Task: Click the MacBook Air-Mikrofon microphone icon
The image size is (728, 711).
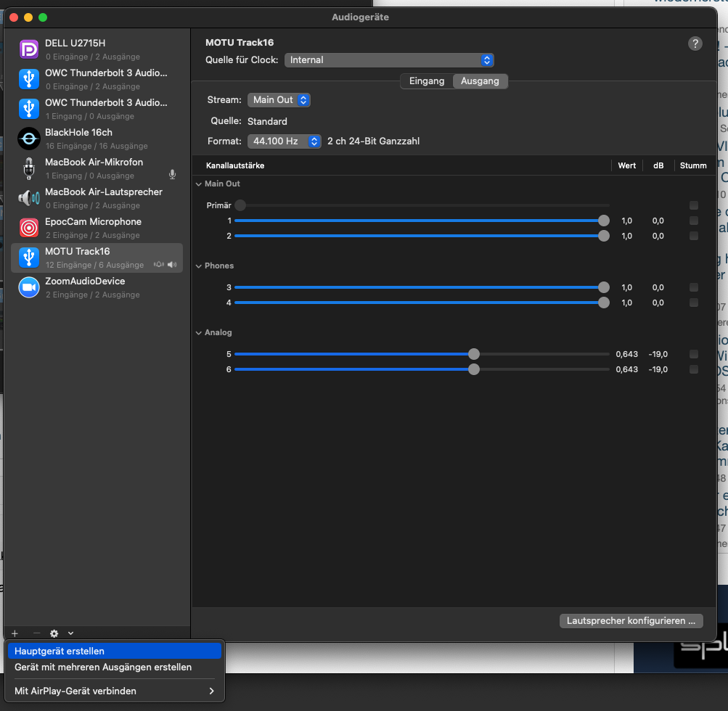Action: 29,168
